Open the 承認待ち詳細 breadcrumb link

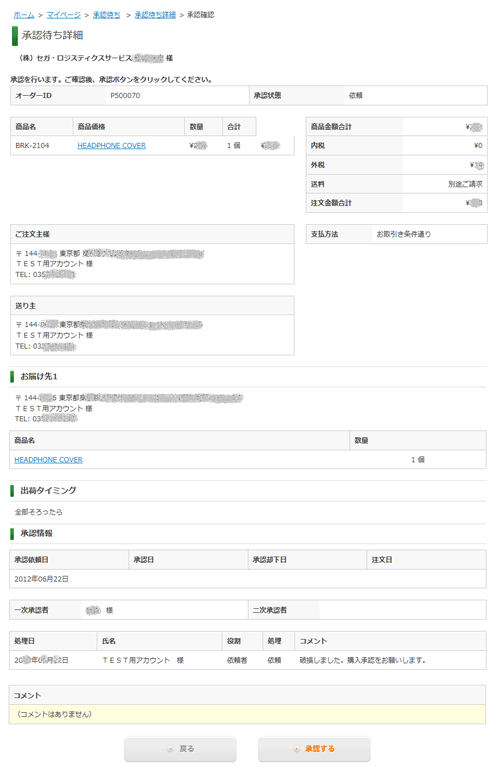[x=155, y=15]
